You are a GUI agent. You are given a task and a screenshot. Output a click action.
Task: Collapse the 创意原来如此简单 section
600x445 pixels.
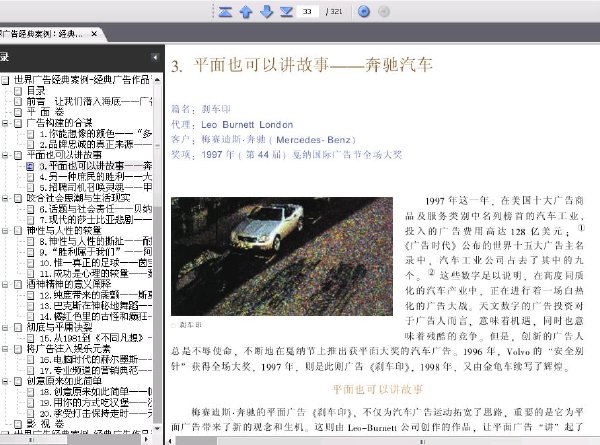tap(5, 381)
